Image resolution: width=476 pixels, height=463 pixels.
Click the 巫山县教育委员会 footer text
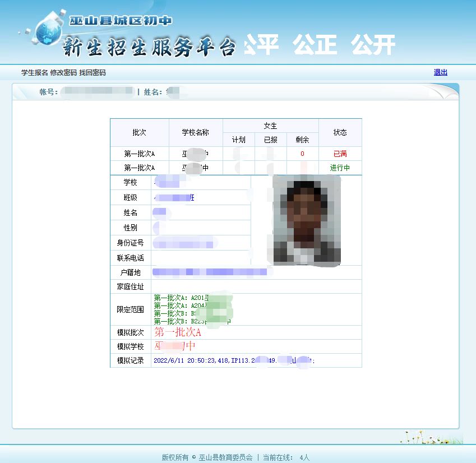(225, 457)
